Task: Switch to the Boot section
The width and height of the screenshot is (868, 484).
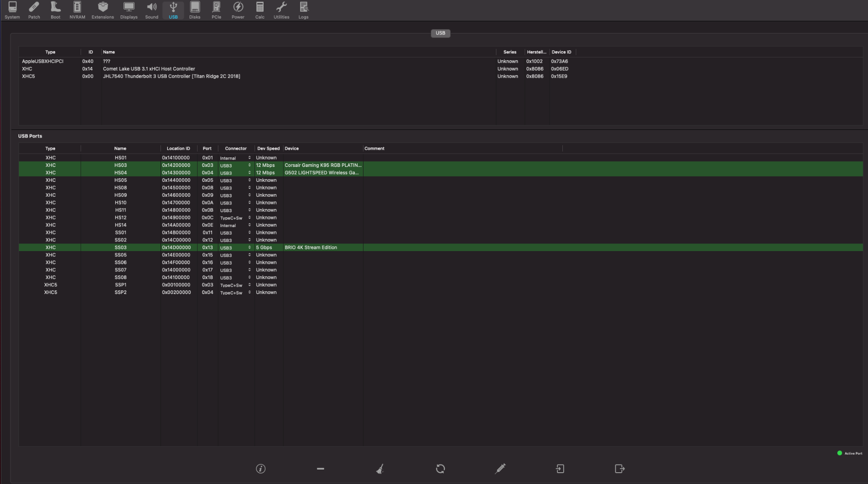Action: tap(56, 10)
